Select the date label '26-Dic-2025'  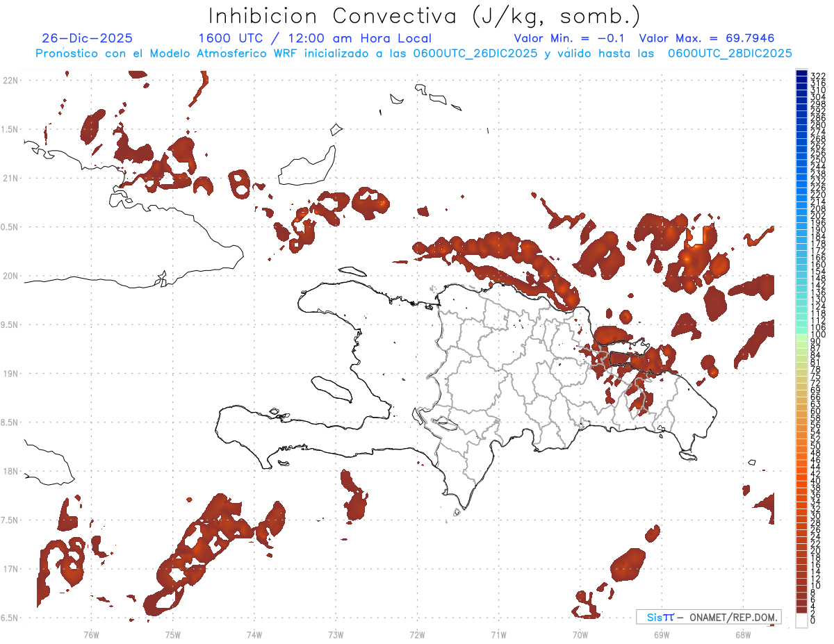pos(87,38)
